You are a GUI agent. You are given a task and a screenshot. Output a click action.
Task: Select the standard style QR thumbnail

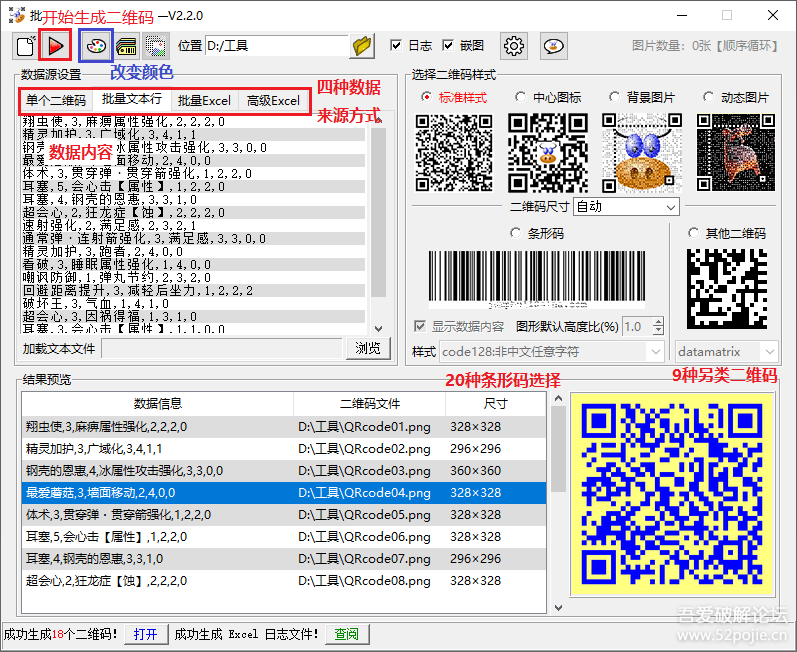[454, 152]
